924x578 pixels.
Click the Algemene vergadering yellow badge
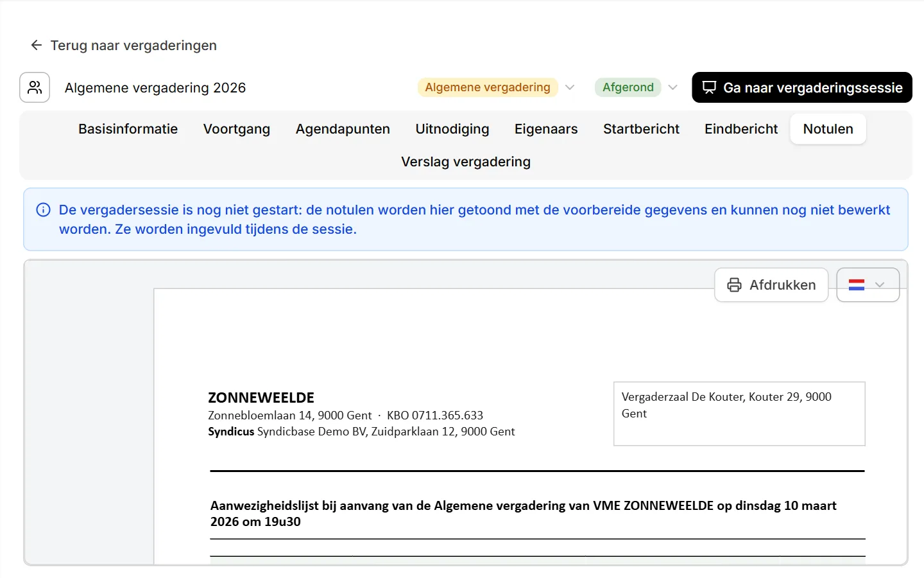tap(488, 87)
